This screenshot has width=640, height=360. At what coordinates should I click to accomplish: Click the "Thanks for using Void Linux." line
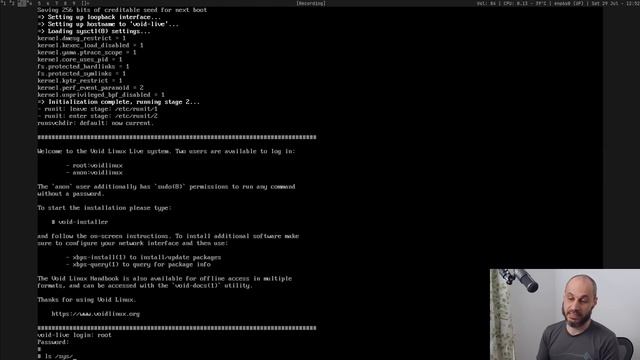pyautogui.click(x=87, y=300)
